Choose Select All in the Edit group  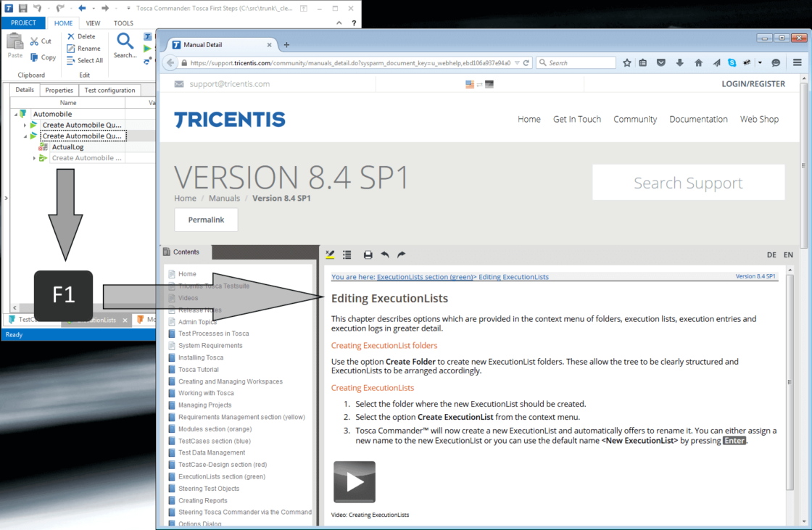pyautogui.click(x=85, y=60)
